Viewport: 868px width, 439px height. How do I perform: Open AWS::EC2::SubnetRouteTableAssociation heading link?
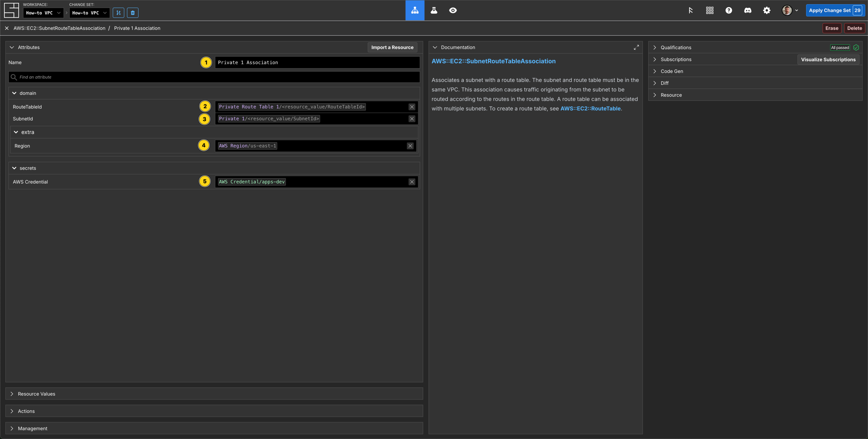(493, 61)
